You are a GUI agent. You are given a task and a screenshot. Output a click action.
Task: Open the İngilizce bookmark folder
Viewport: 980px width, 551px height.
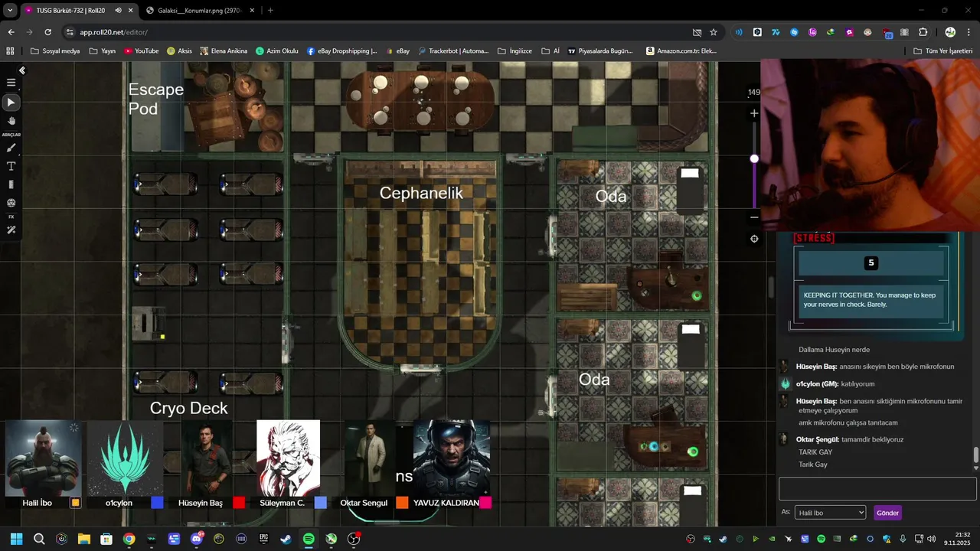tap(514, 51)
